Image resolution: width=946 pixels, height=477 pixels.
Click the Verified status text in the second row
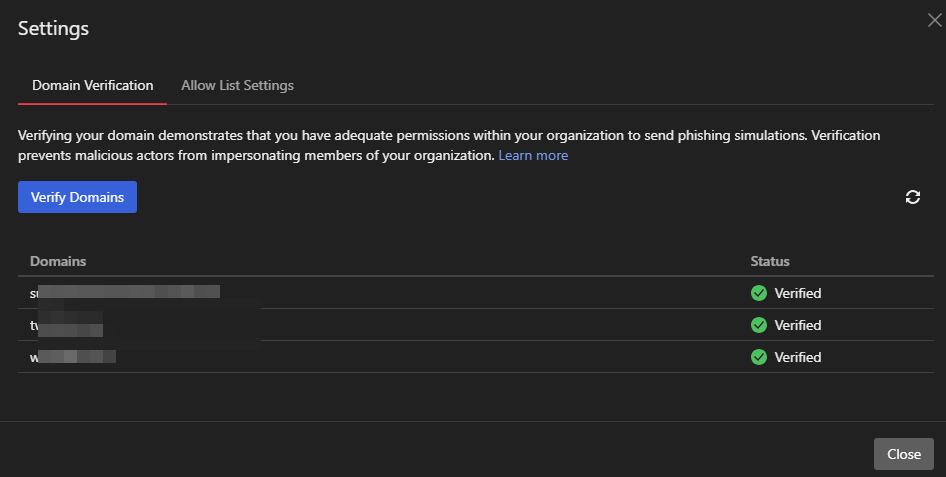pos(798,325)
